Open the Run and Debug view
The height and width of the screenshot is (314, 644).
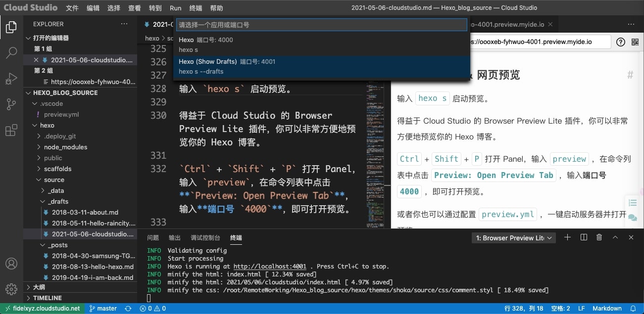[11, 79]
